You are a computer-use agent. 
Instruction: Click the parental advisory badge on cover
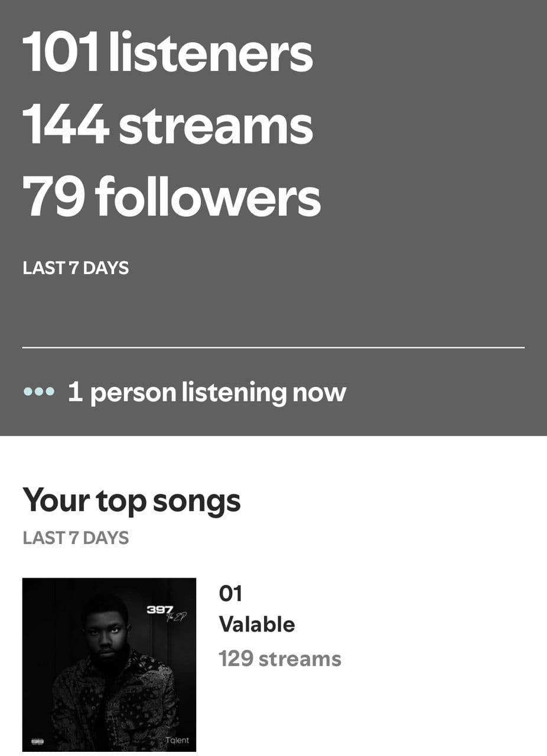click(37, 741)
